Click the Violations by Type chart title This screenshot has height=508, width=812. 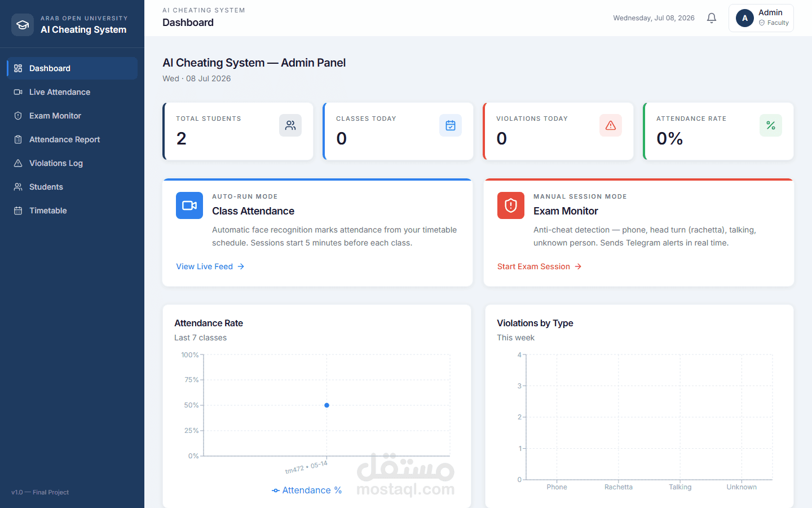pyautogui.click(x=535, y=323)
